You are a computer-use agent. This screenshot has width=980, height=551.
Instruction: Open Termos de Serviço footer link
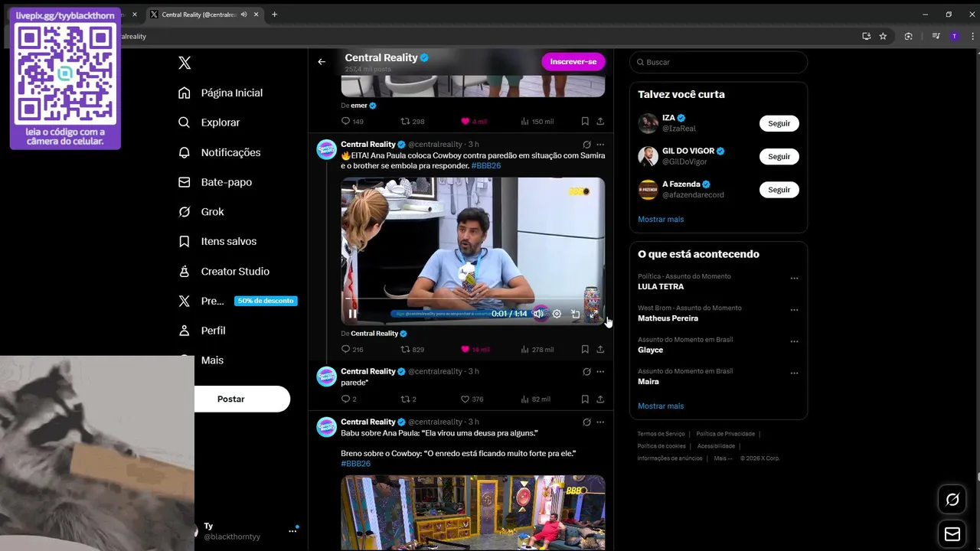661,434
